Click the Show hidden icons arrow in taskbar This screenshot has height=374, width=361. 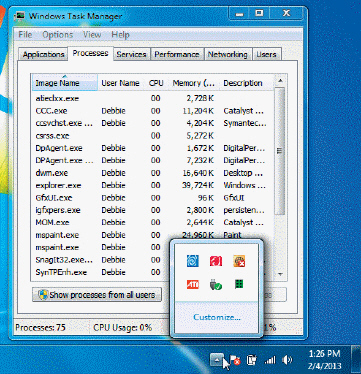(x=217, y=360)
